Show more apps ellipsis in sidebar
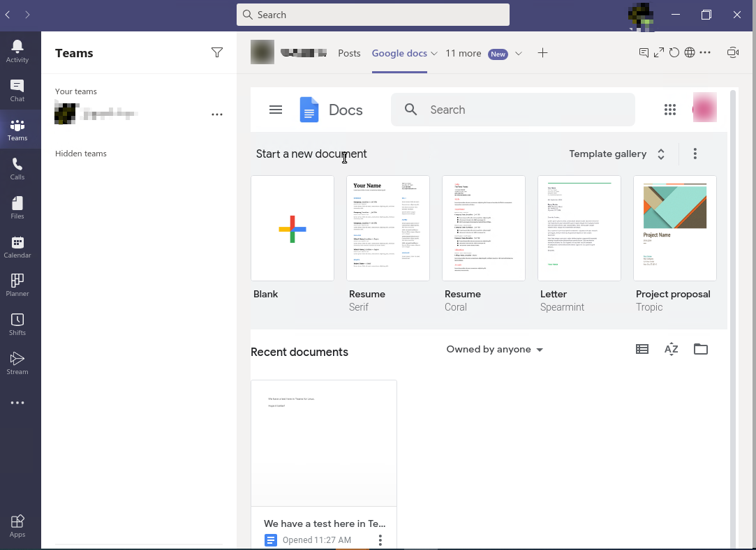Viewport: 756px width, 550px height. tap(17, 403)
